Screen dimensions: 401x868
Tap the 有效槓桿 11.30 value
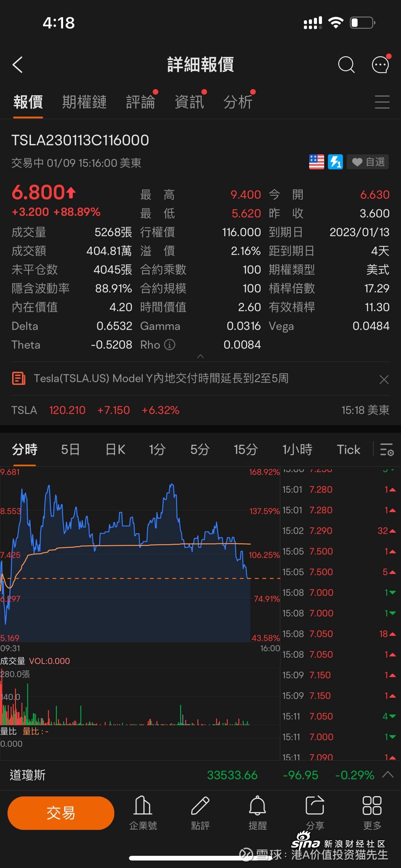(377, 307)
